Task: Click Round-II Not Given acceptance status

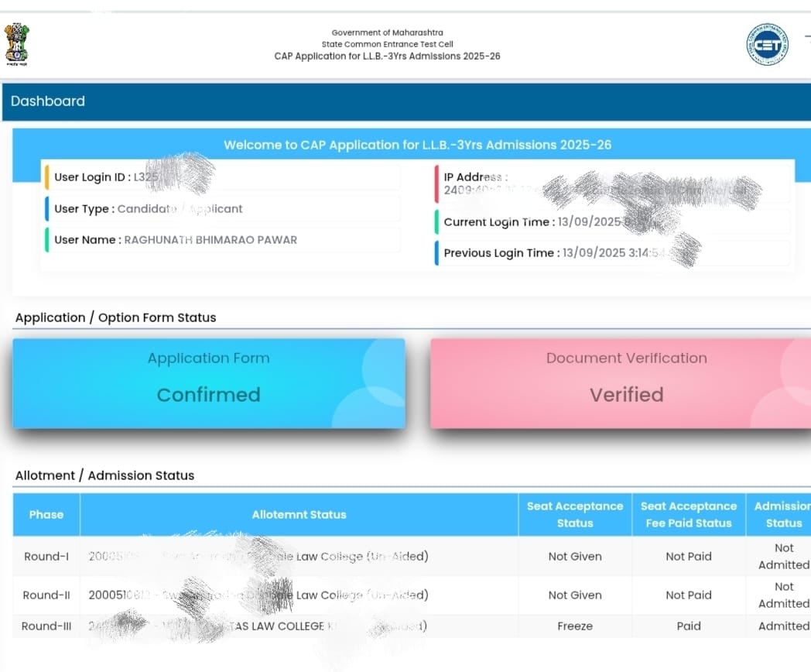Action: 575,595
